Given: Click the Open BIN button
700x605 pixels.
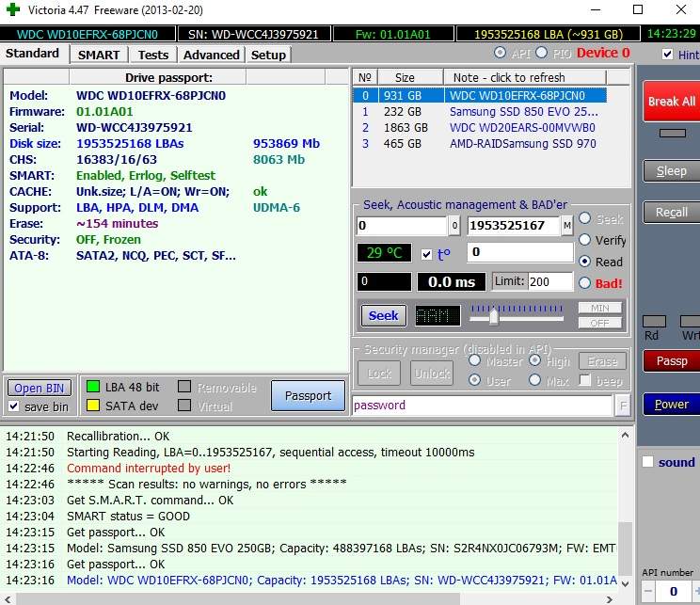Looking at the screenshot, I should (x=40, y=388).
